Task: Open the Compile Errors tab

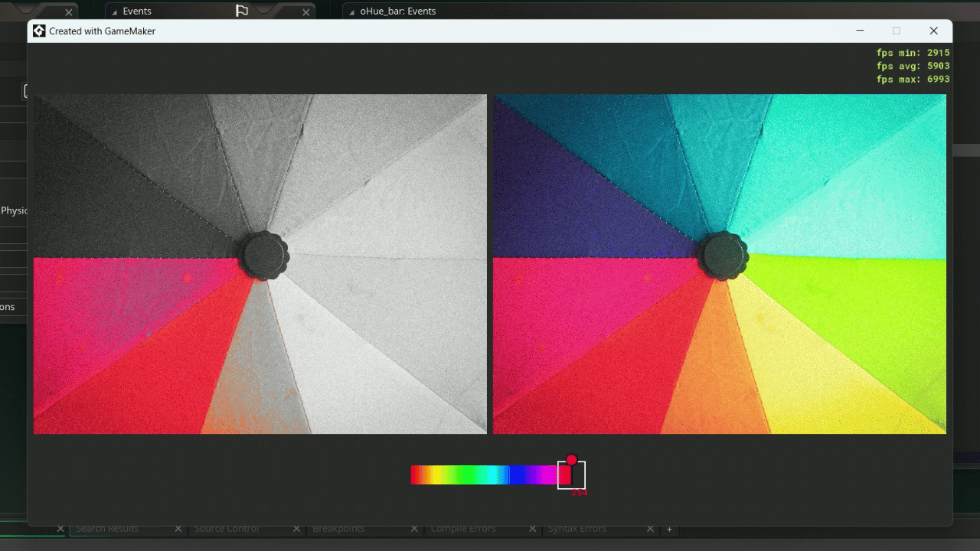Action: tap(462, 529)
